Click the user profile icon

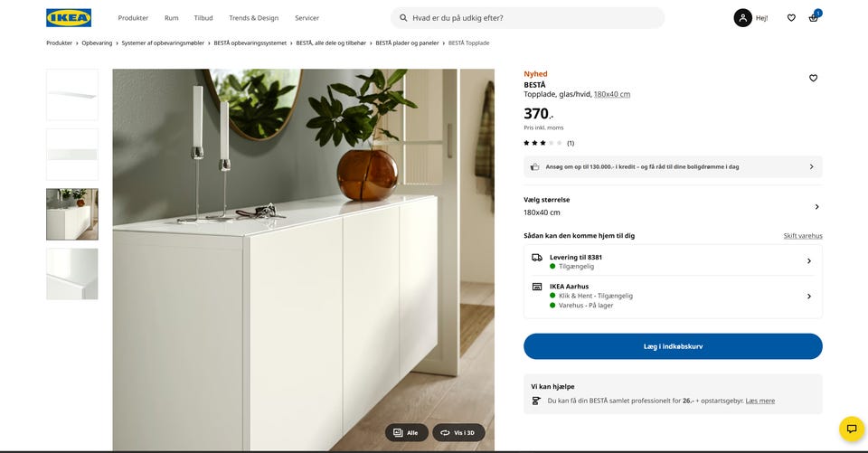tap(742, 18)
